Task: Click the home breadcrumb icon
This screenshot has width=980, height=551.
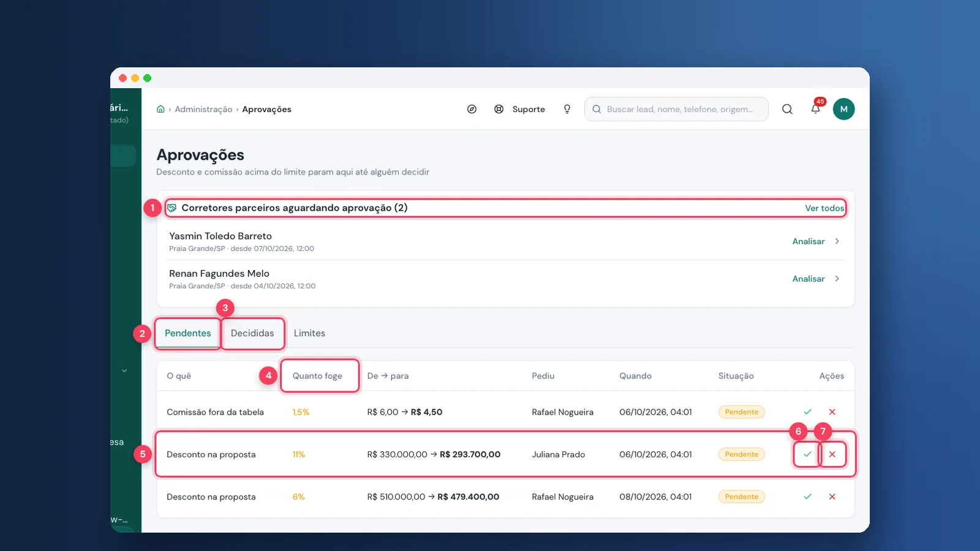Action: [160, 109]
